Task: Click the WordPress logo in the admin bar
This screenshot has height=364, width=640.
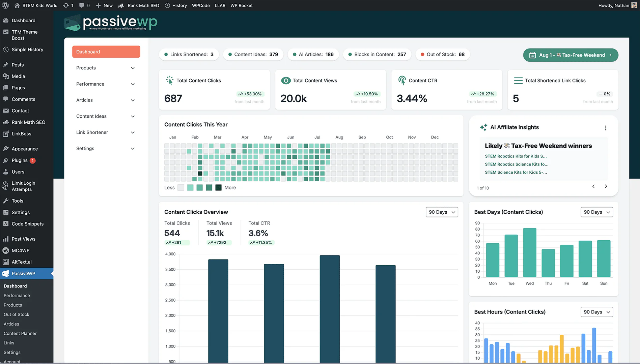Action: [5, 5]
